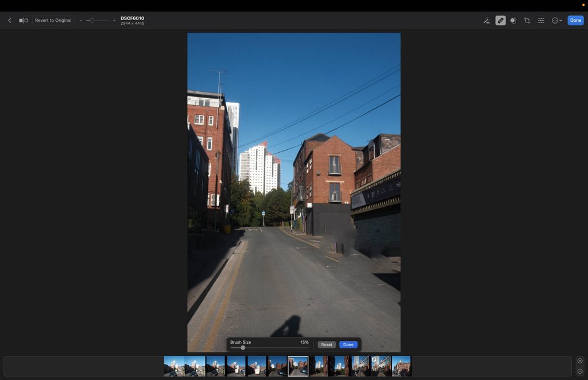Select the Retouch bandage tool
The height and width of the screenshot is (380, 588).
(500, 21)
